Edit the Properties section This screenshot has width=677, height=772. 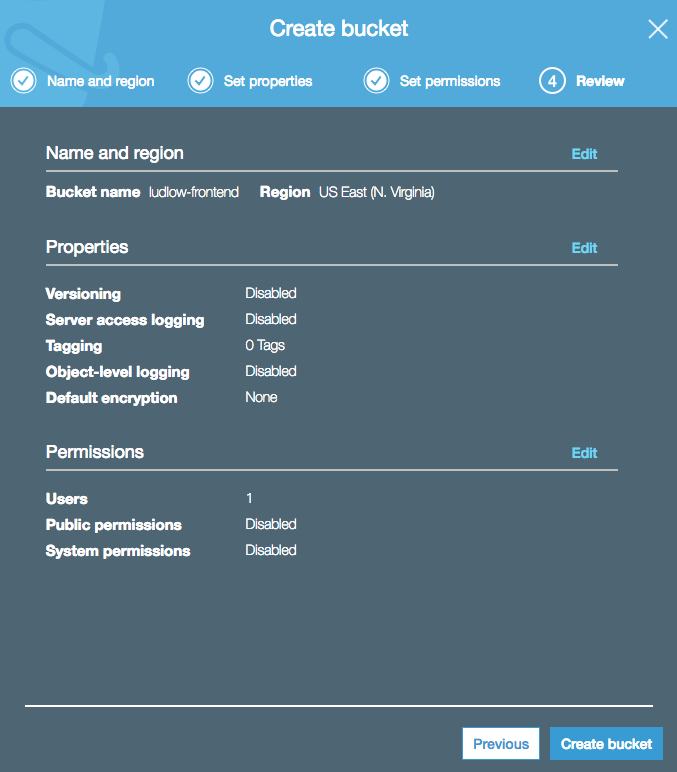584,248
